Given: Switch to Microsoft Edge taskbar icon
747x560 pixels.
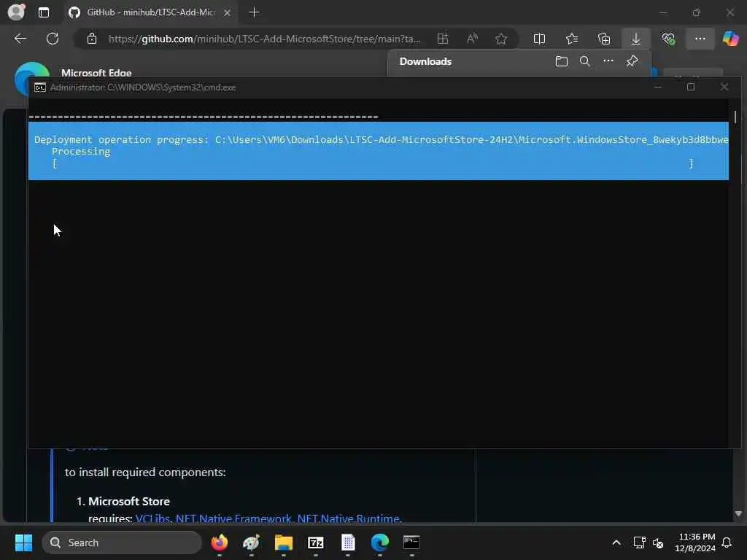Looking at the screenshot, I should [379, 542].
